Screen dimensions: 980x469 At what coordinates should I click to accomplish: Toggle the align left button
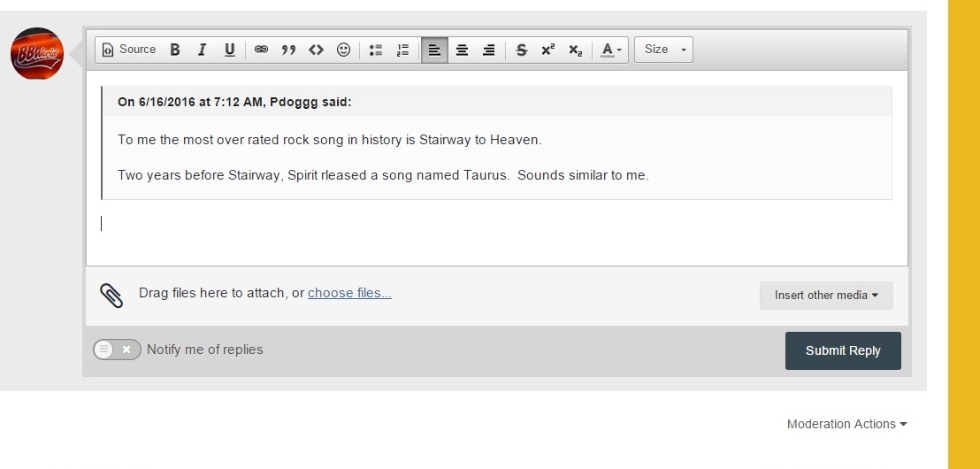point(434,50)
